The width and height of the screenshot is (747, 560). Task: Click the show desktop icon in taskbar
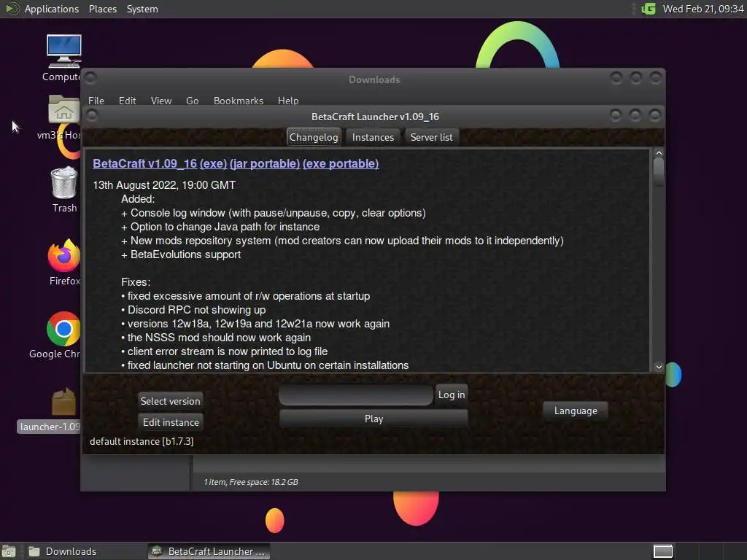tap(8, 551)
